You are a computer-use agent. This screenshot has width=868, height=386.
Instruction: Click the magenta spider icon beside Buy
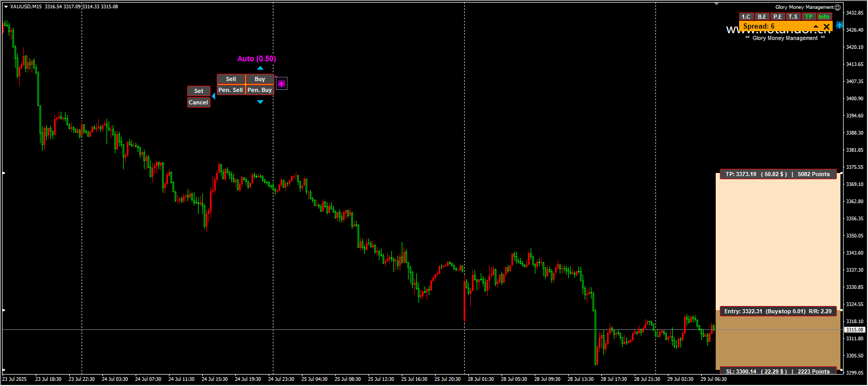[x=281, y=83]
